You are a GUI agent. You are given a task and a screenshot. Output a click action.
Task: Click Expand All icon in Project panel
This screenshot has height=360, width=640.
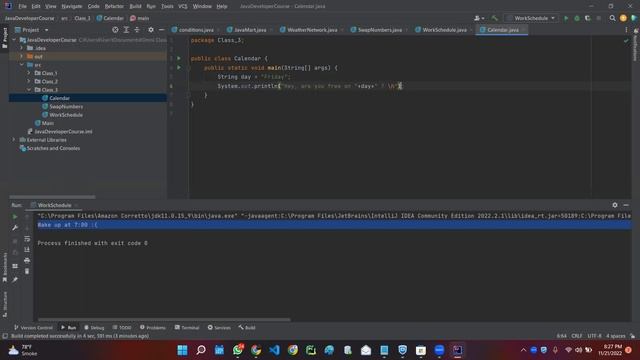[x=126, y=30]
